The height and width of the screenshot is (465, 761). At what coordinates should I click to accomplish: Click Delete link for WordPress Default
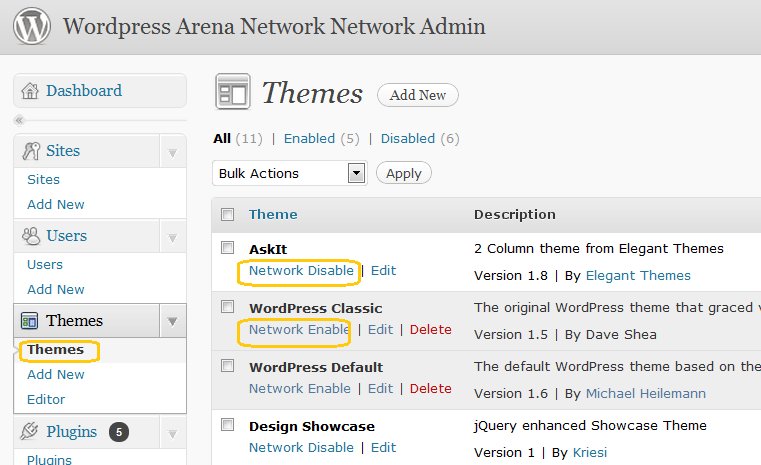pyautogui.click(x=430, y=389)
